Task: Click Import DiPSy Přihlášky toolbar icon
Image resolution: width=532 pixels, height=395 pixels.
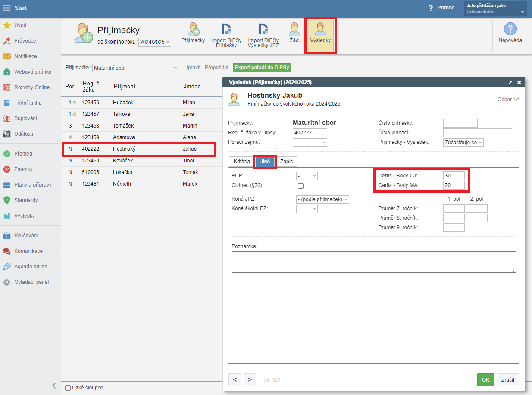Action: click(226, 35)
